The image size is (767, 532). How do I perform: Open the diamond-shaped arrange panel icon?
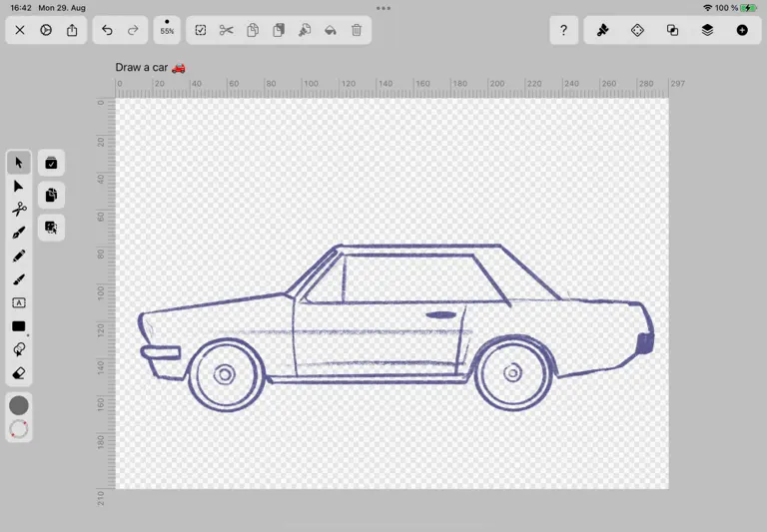637,30
